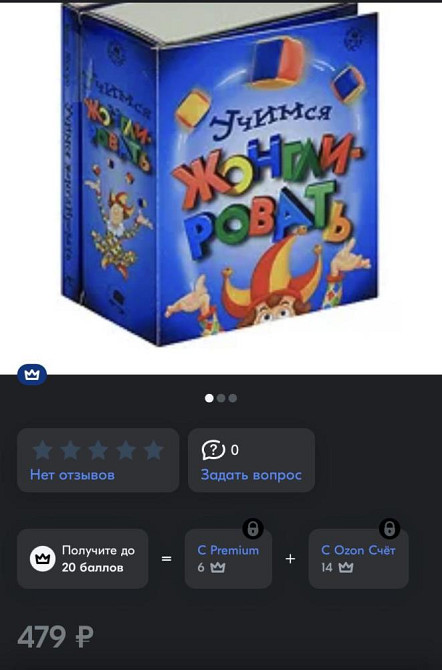Image resolution: width=442 pixels, height=670 pixels.
Task: Click the crown icon next to 6 points
Action: [218, 567]
